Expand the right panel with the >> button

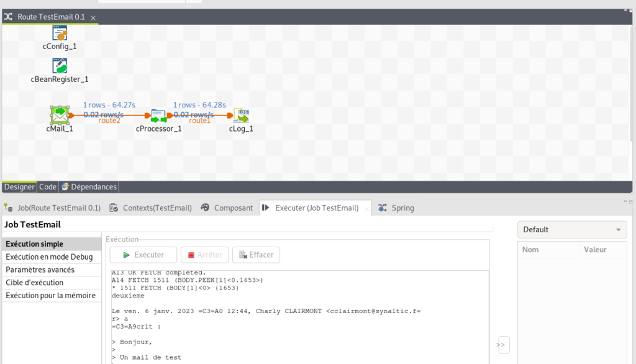502,344
